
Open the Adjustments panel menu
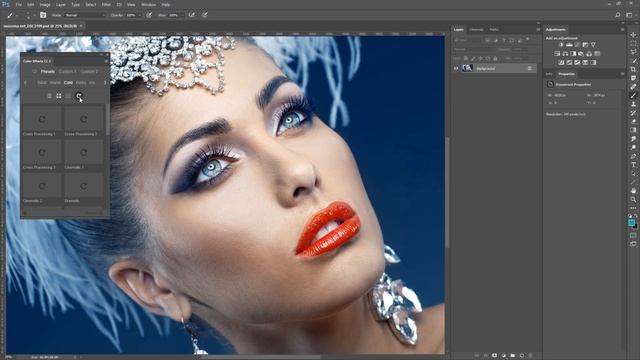click(x=622, y=29)
